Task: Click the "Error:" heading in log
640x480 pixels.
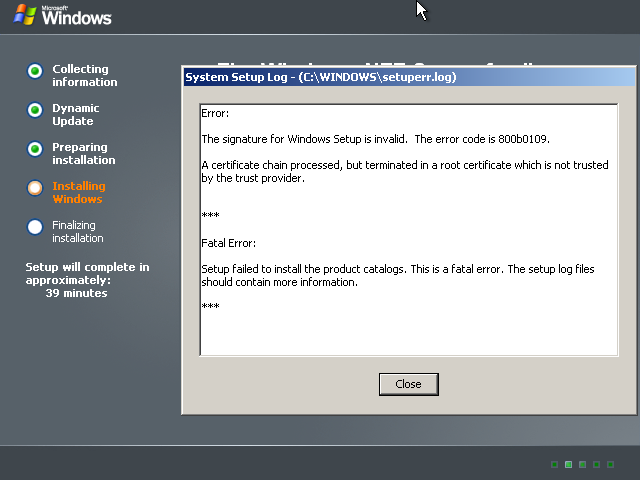Action: (x=215, y=113)
